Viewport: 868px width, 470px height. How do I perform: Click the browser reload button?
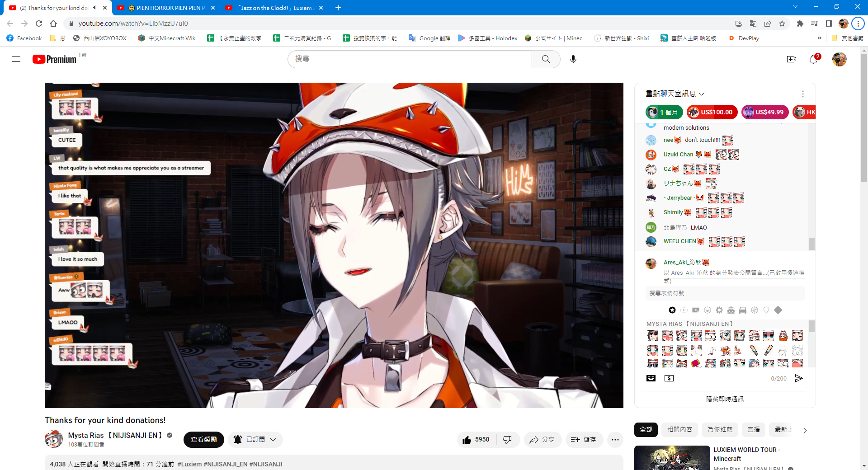pos(39,23)
